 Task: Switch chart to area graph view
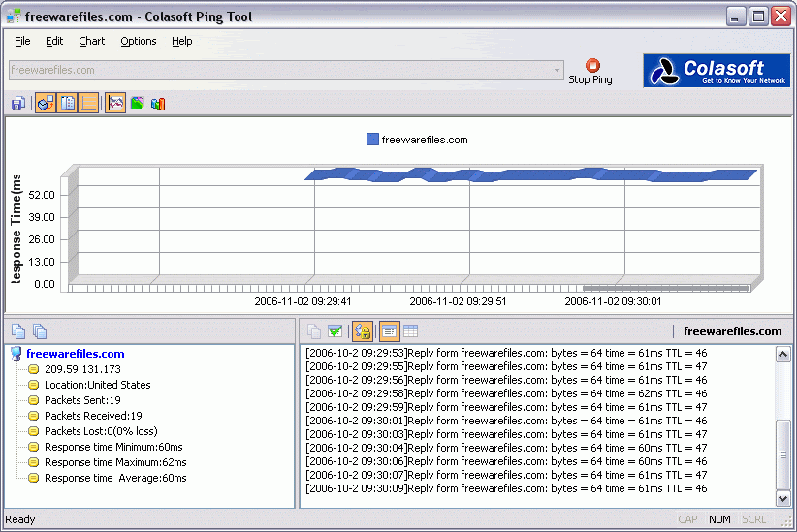pos(137,103)
